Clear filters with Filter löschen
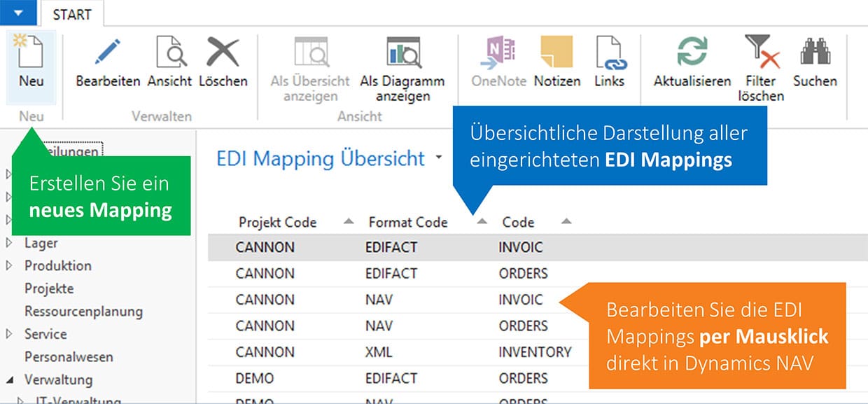Screen dimensions: 868x404 coord(761,53)
